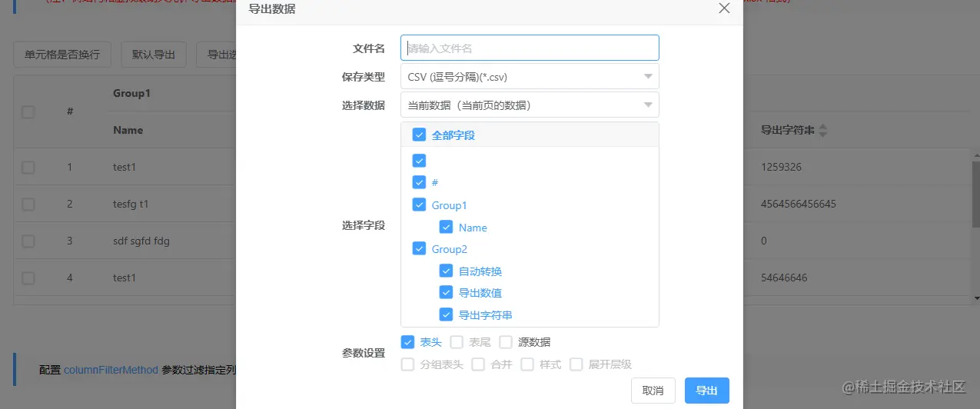Click the 默认导出 button
Image resolution: width=980 pixels, height=409 pixels.
(154, 55)
